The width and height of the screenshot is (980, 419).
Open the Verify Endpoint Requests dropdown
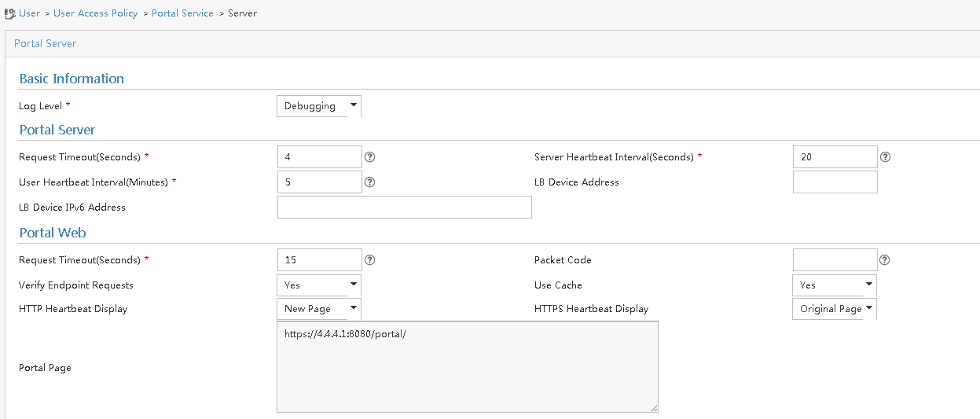coord(319,285)
